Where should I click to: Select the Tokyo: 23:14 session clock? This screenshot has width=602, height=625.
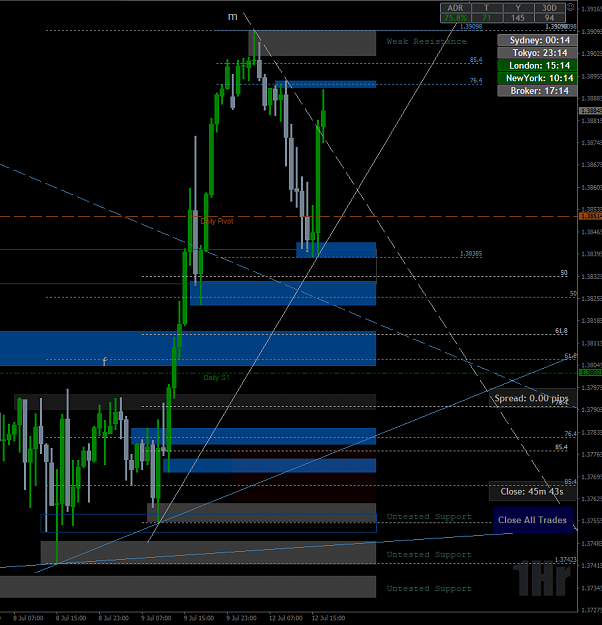537,53
